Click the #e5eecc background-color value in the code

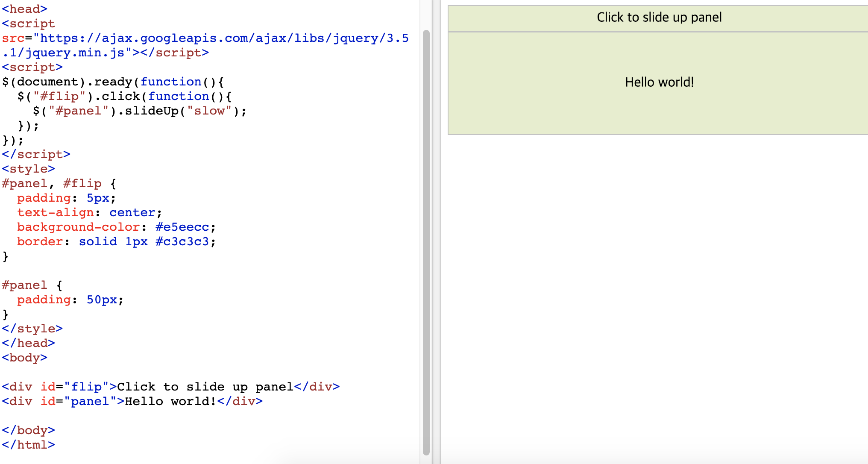point(182,227)
